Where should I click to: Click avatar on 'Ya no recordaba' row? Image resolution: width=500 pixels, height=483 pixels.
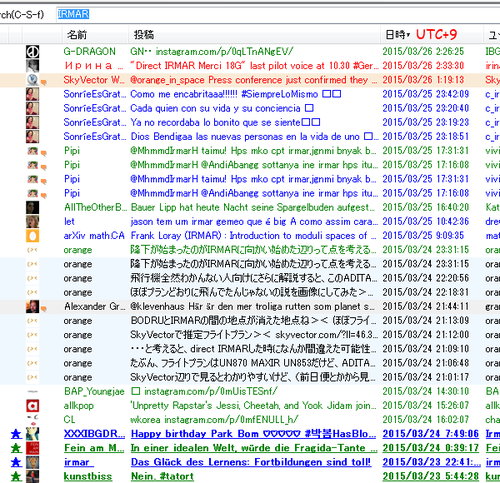[32, 122]
